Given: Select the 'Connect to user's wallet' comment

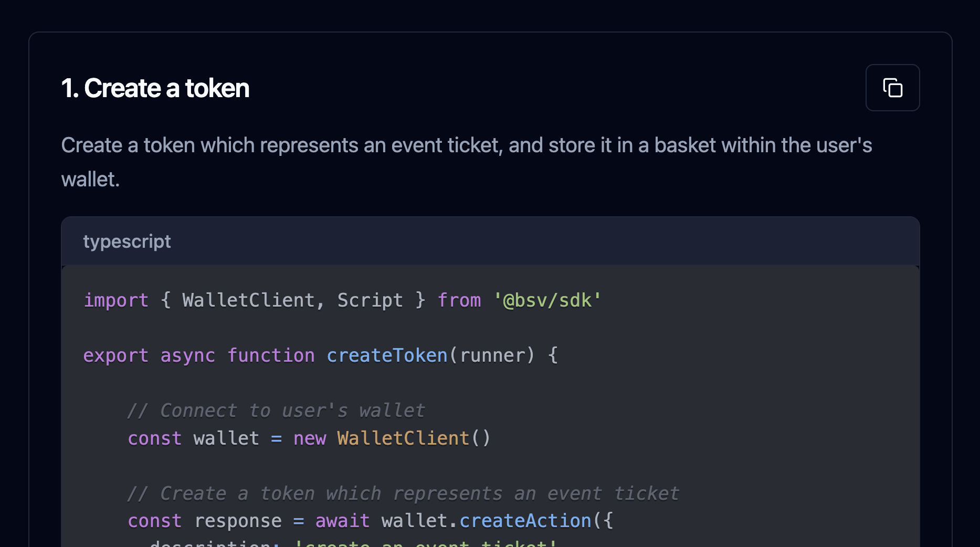Looking at the screenshot, I should (x=276, y=410).
